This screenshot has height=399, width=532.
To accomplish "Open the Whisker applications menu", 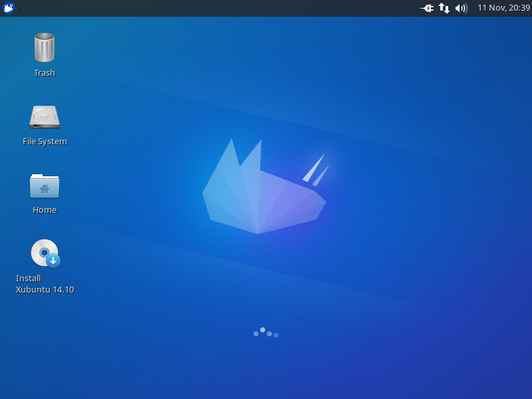I will (x=9, y=8).
